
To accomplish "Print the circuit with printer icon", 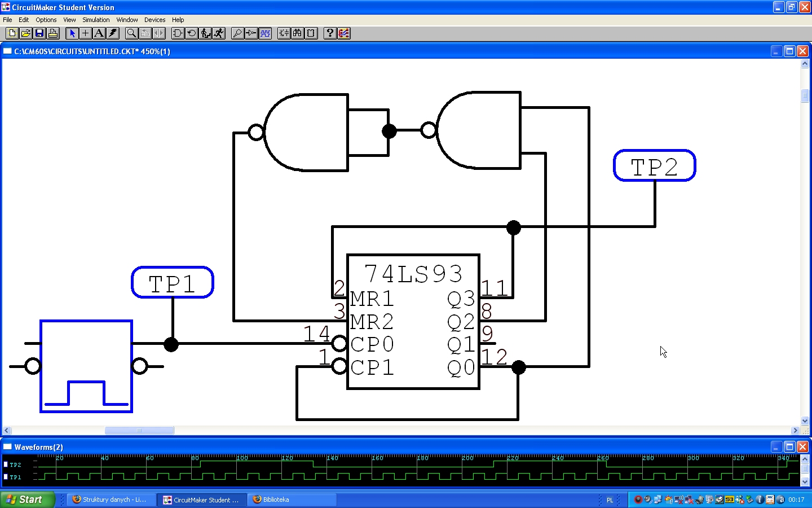I will coord(52,33).
